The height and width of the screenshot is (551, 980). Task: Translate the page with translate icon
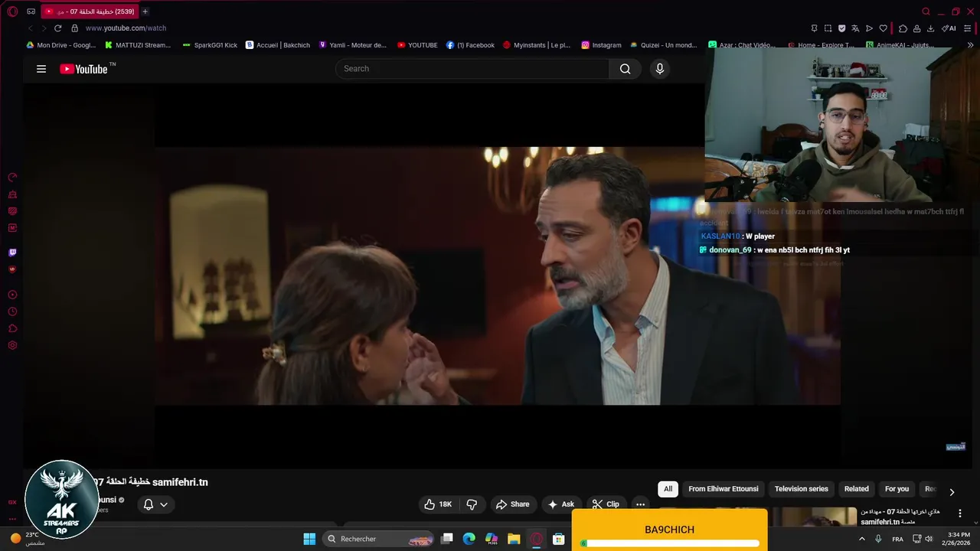pos(855,28)
